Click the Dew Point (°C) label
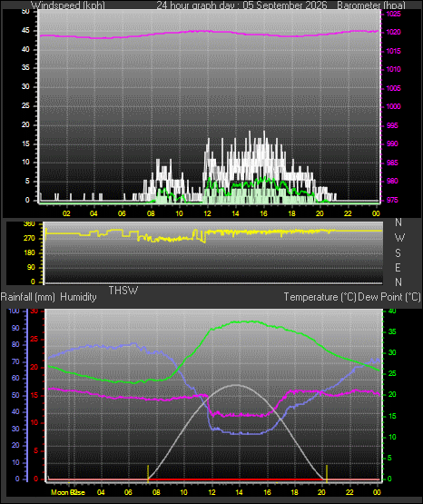 (389, 297)
